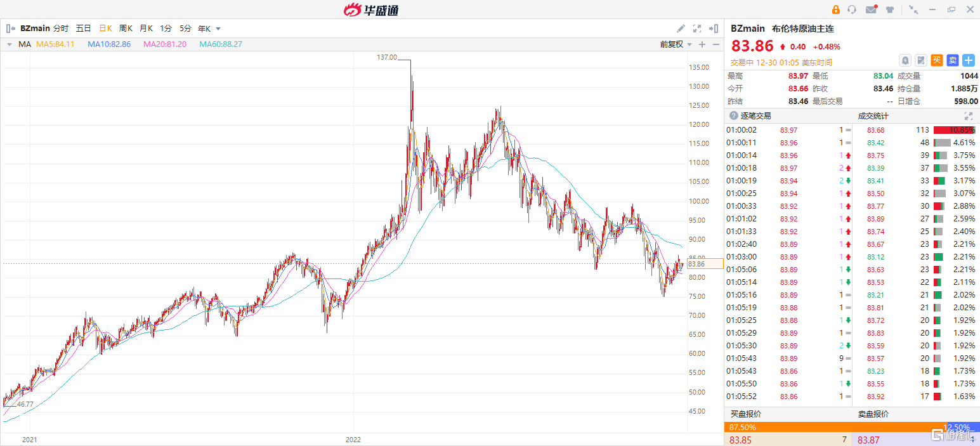Switch to 分时 intraday tab
Screen dimensions: 980x446
point(61,29)
